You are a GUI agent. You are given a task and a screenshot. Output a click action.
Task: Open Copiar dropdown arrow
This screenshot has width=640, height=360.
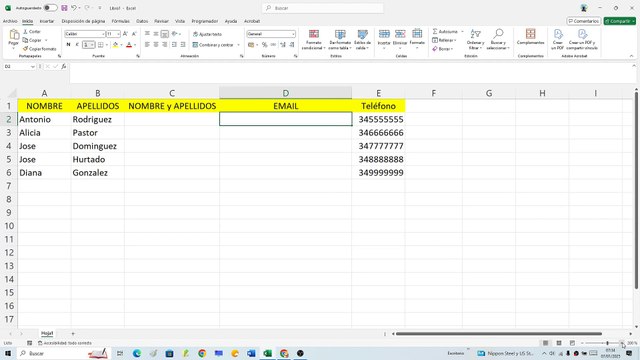[46, 40]
